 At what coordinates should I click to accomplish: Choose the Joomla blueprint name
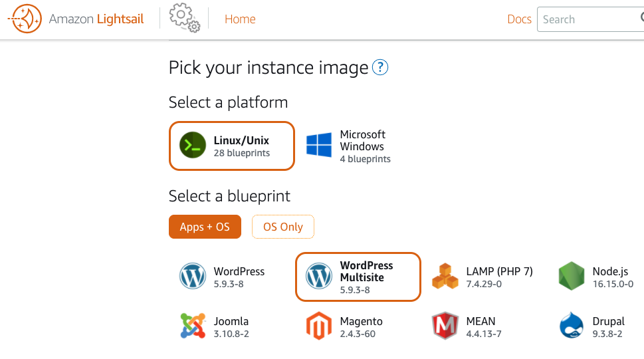pyautogui.click(x=231, y=321)
